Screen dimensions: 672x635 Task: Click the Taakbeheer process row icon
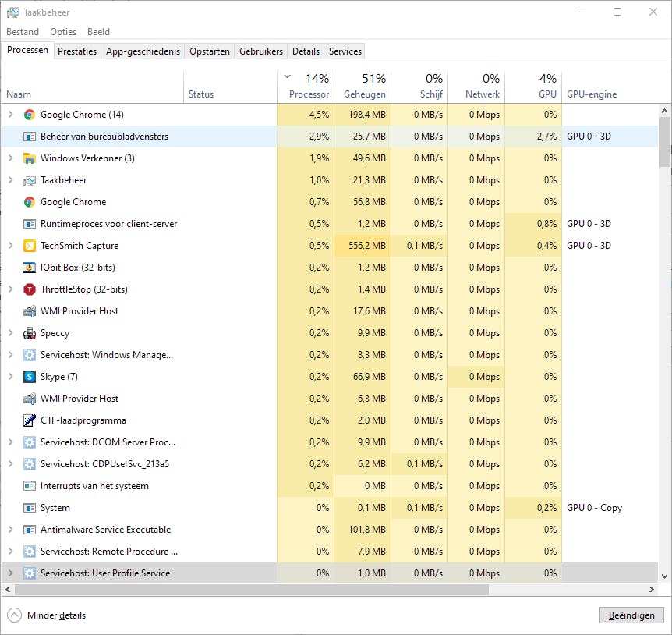point(29,180)
